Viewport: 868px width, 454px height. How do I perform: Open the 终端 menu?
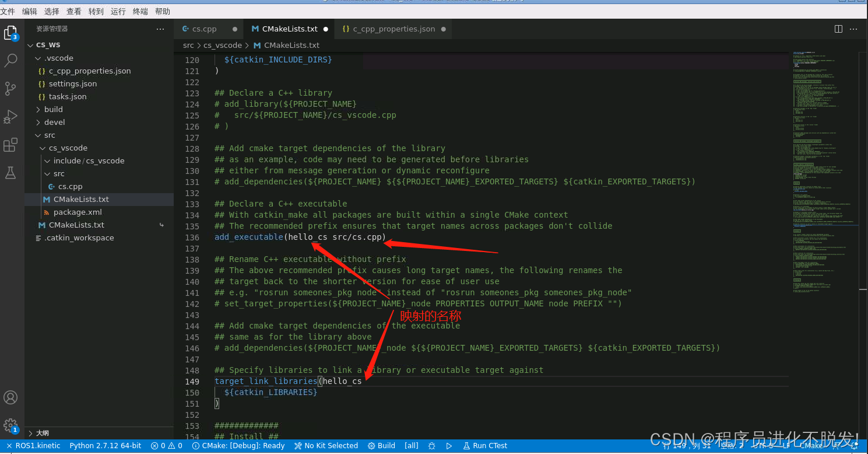[140, 12]
